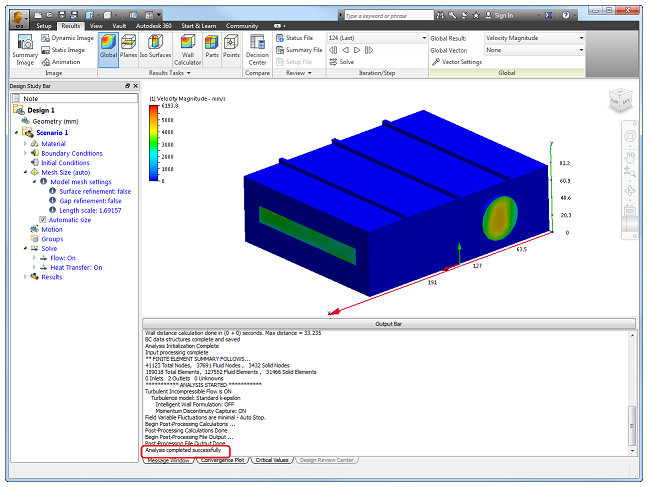This screenshot has height=487, width=648.
Task: Select the Groups tree item
Action: point(52,239)
